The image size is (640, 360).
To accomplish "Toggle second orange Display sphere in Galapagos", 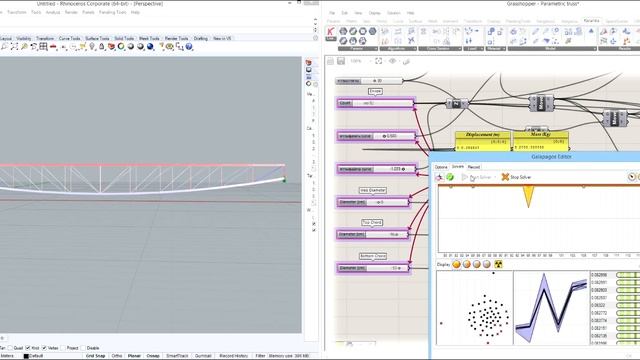I will pyautogui.click(x=467, y=264).
